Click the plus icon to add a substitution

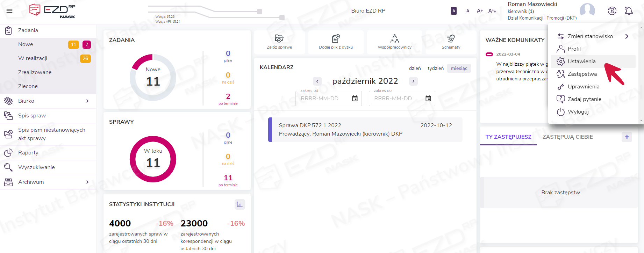(x=627, y=137)
